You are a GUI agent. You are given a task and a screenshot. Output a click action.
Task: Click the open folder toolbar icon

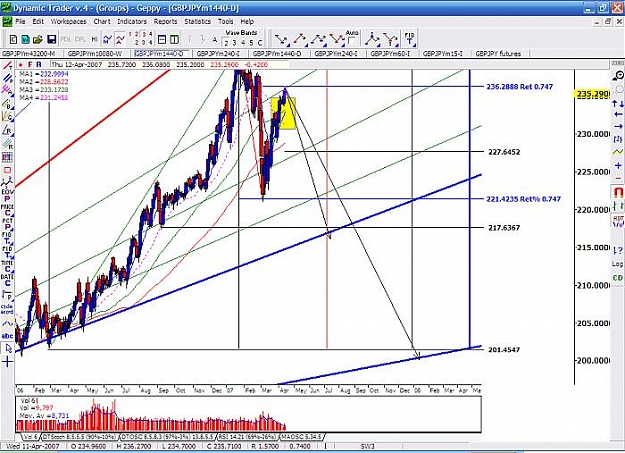coord(38,39)
